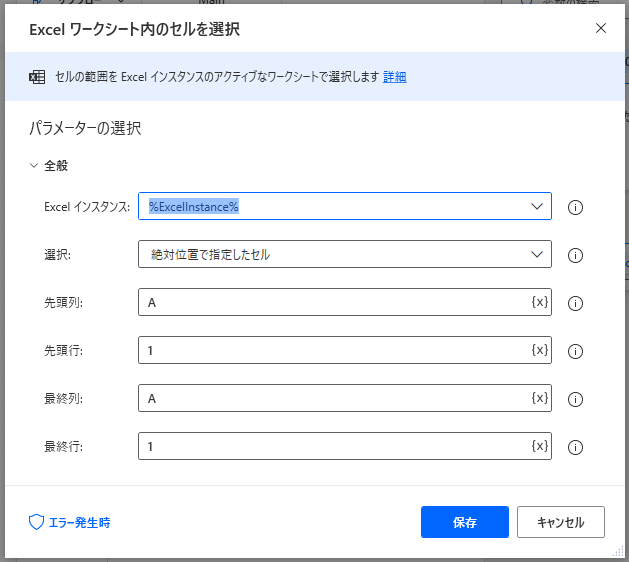
Task: Click info icon for 先頭列 field
Action: click(575, 303)
